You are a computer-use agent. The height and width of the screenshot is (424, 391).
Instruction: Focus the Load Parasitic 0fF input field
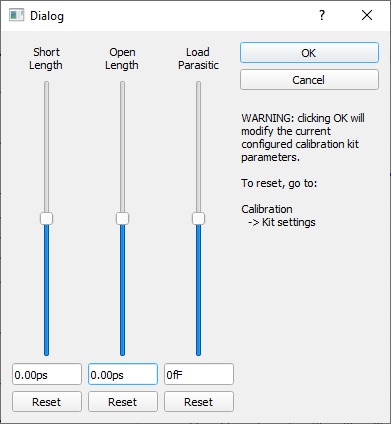[199, 374]
